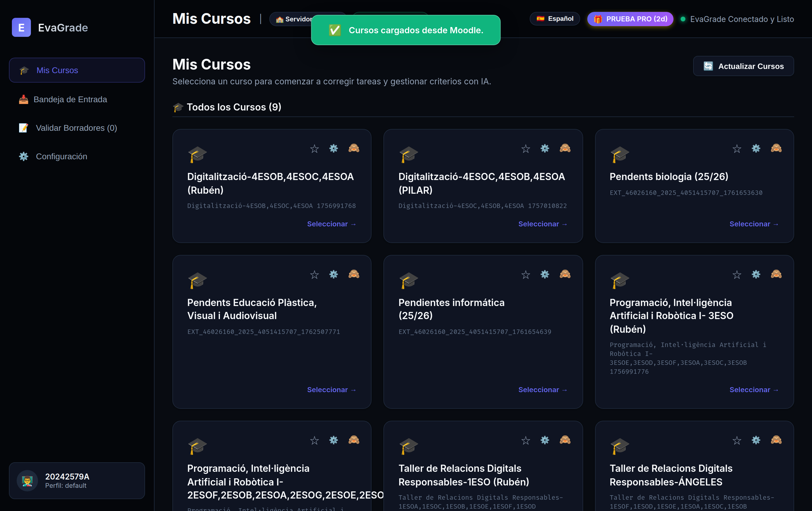The height and width of the screenshot is (511, 812).
Task: Click Seleccionar on Pendents Educació Plàstica card
Action: (x=331, y=390)
